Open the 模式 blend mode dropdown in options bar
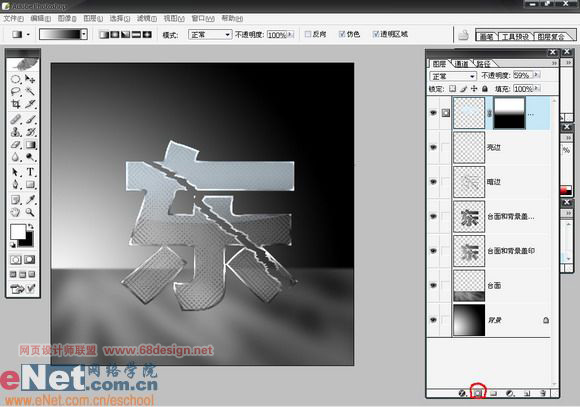Image resolution: width=580 pixels, height=407 pixels. coord(210,35)
